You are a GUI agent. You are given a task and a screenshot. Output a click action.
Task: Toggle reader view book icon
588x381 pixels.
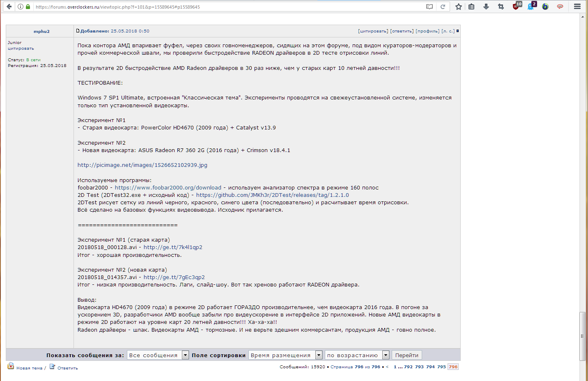coord(430,7)
